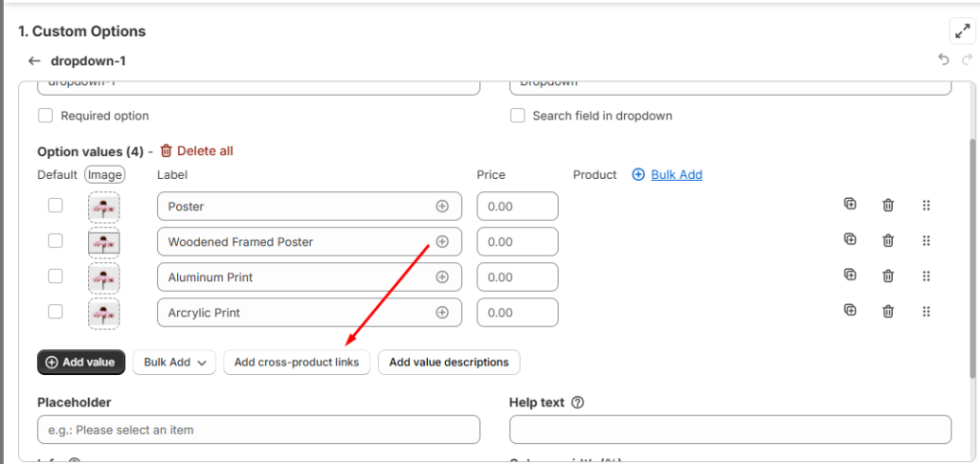Click the expand fullscreen icon
Viewport: 980px width, 464px height.
pos(961,32)
